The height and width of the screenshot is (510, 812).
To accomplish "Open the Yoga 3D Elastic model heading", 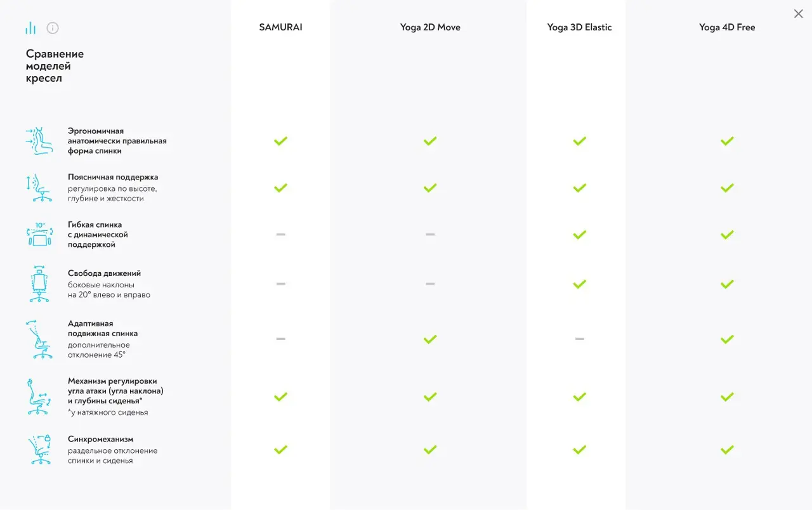I will (x=579, y=27).
